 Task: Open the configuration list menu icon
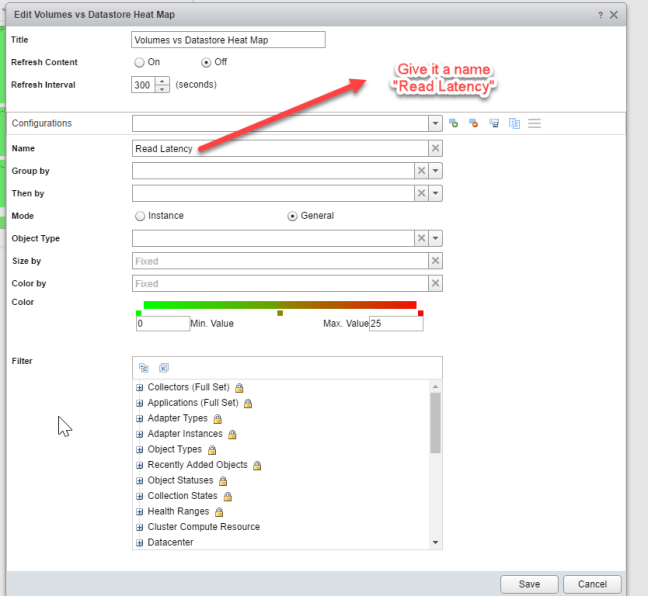coord(535,123)
